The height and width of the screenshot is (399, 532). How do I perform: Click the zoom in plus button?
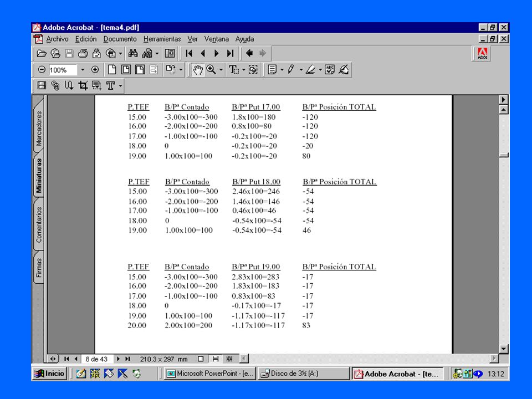(95, 70)
